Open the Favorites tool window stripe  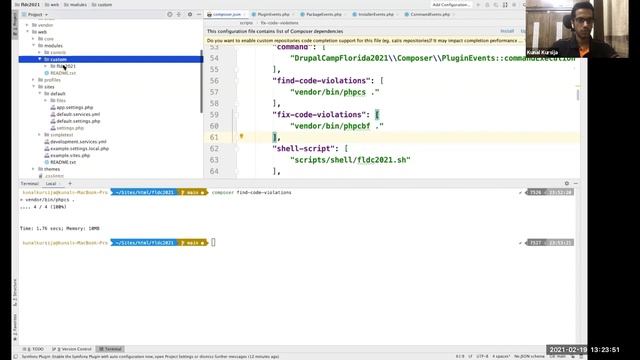(x=15, y=327)
